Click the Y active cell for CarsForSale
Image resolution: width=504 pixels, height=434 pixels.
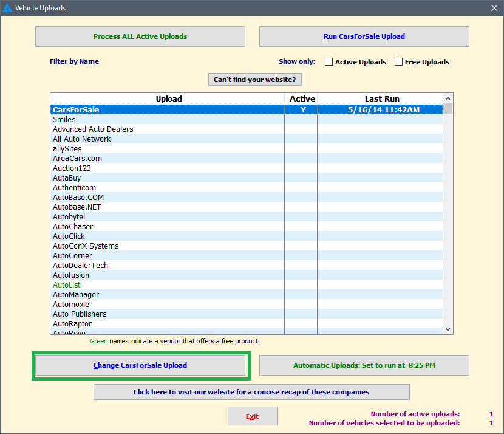click(x=301, y=109)
